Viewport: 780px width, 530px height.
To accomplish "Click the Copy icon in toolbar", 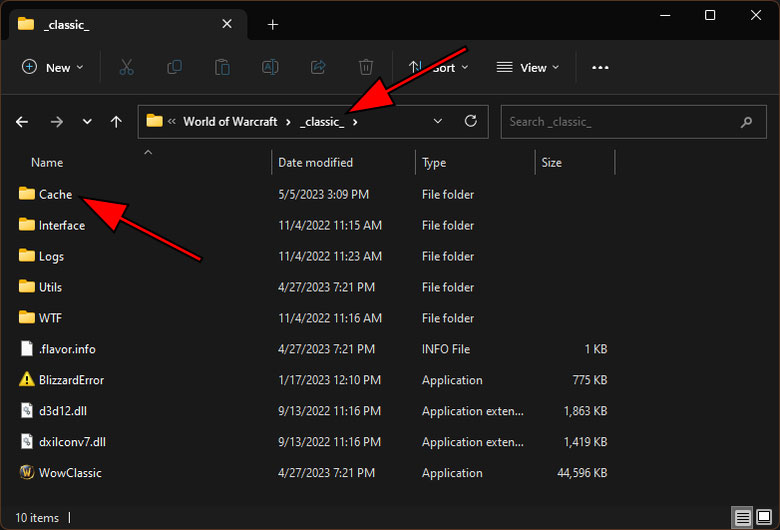I will pyautogui.click(x=174, y=67).
